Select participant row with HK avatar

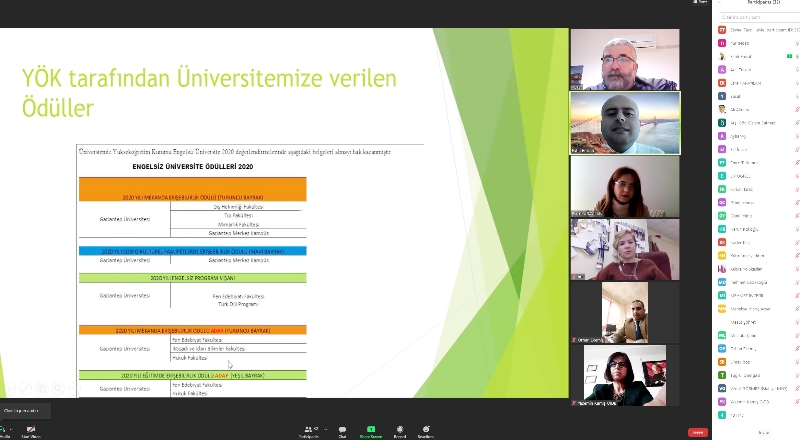(x=759, y=189)
